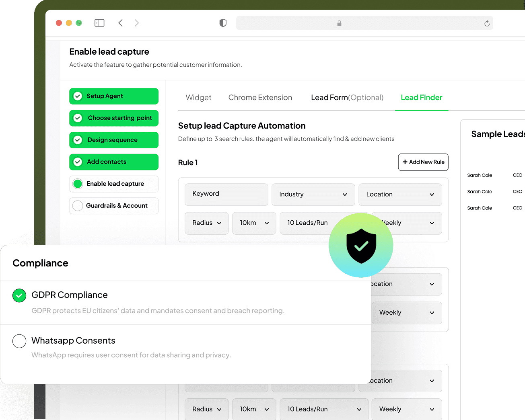This screenshot has height=420, width=525.
Task: Enable the Whatsapp Consents option
Action: click(19, 341)
